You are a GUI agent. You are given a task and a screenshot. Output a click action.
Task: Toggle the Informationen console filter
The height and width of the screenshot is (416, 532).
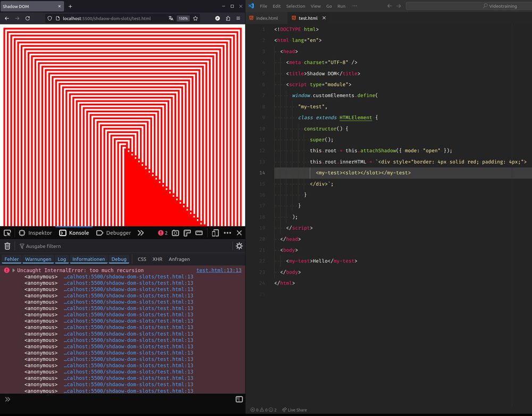point(88,259)
